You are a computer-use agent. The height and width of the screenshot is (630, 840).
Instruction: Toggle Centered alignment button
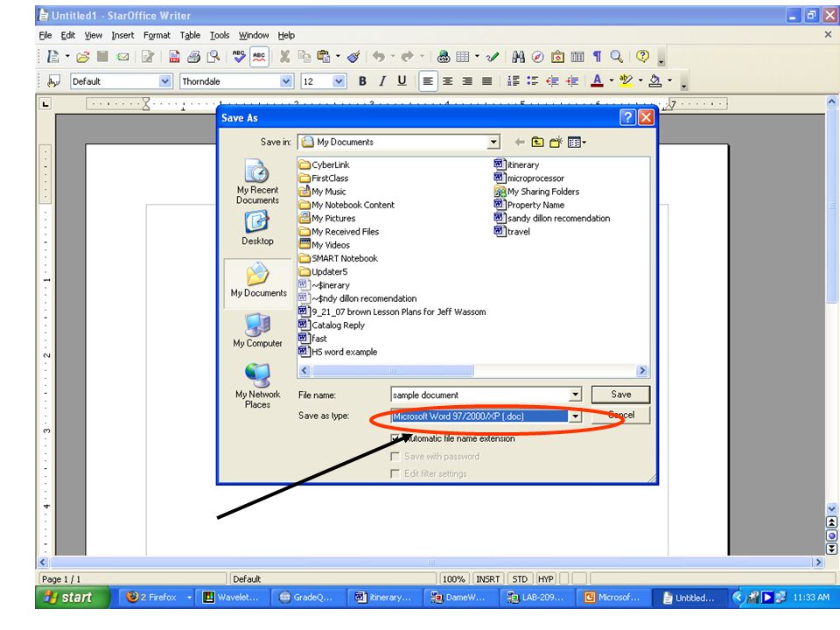tap(447, 80)
